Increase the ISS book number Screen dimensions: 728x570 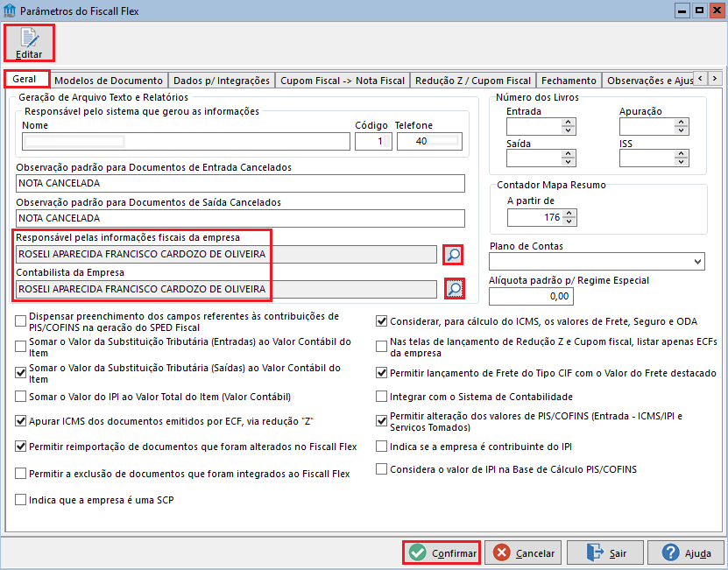point(681,154)
